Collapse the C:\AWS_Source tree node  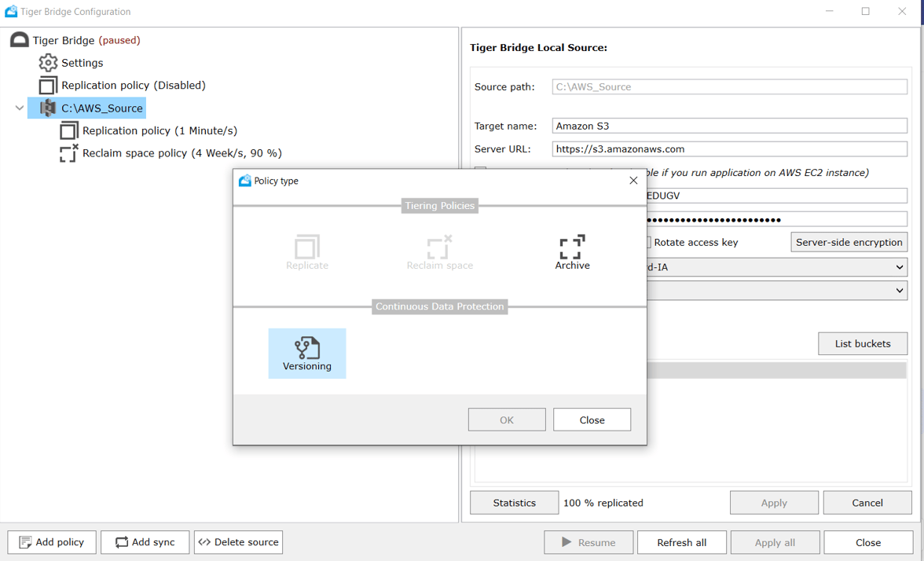[18, 108]
